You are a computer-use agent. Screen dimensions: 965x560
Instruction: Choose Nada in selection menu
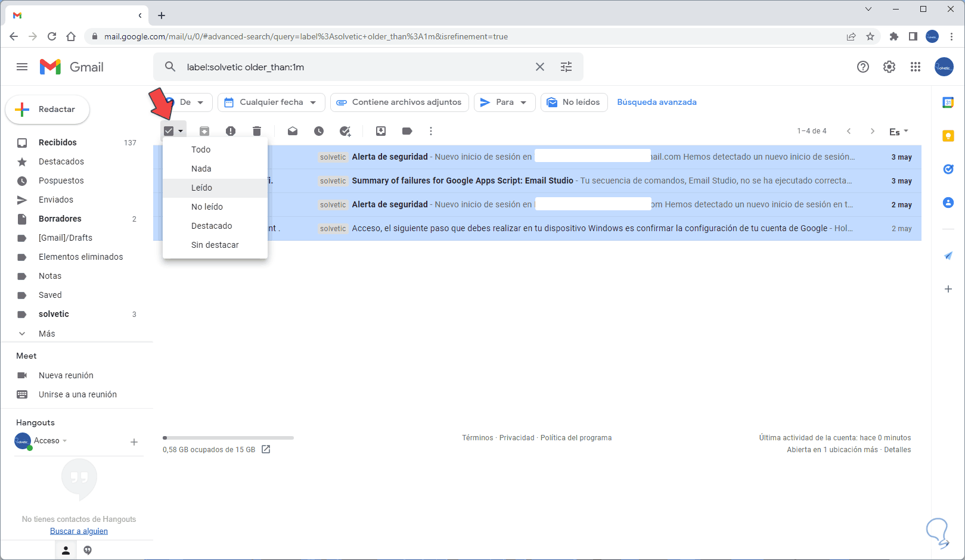[x=215, y=169]
